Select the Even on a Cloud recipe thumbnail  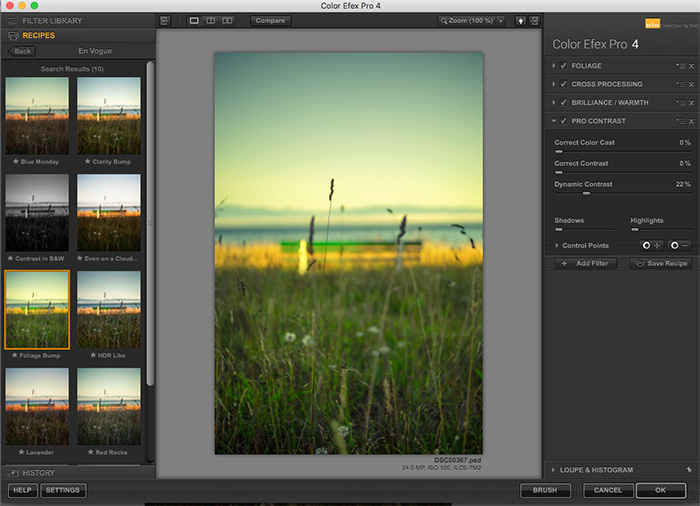109,213
